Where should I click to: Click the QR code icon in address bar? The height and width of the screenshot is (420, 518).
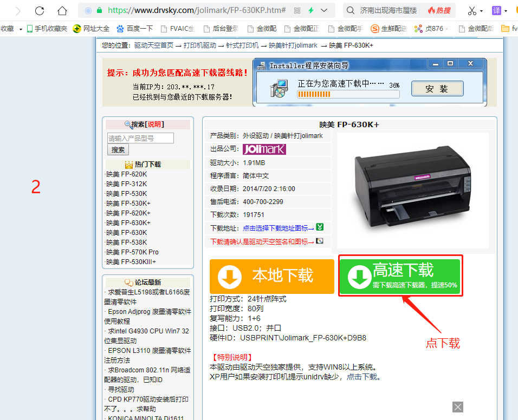[x=297, y=10]
